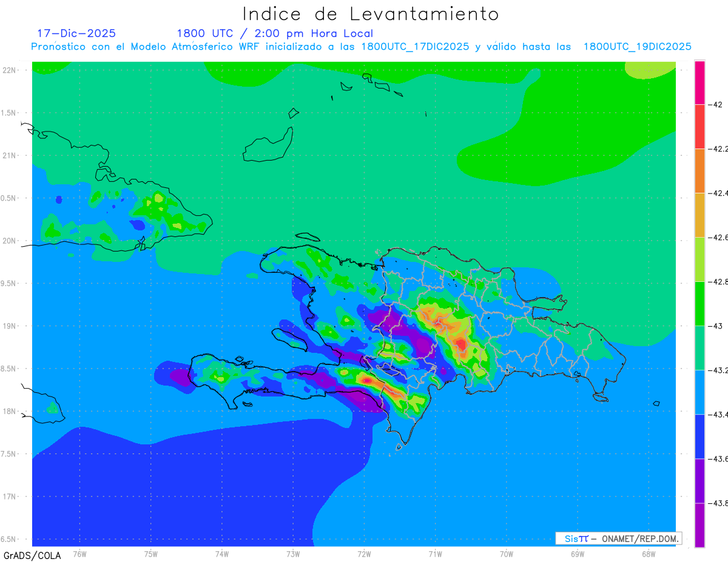Image resolution: width=728 pixels, height=562 pixels.
Task: Click the legend value '-43.2'
Action: tap(718, 370)
